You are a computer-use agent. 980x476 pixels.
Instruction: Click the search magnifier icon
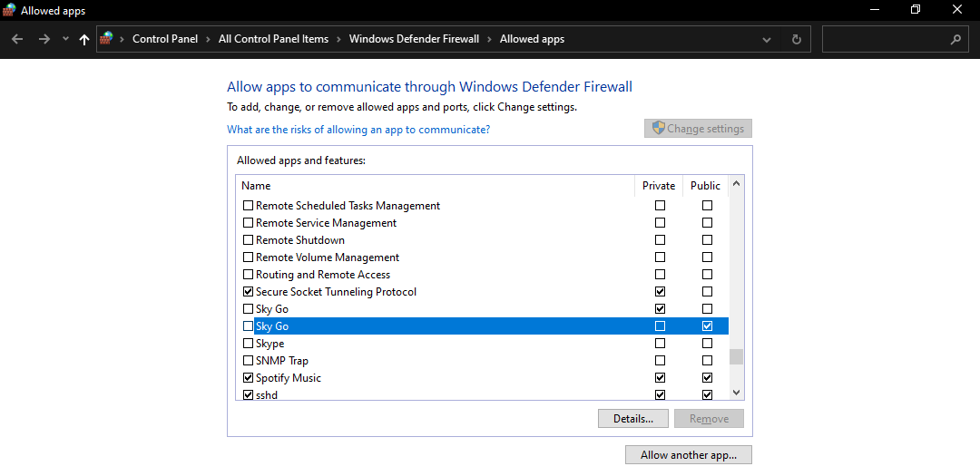tap(955, 40)
